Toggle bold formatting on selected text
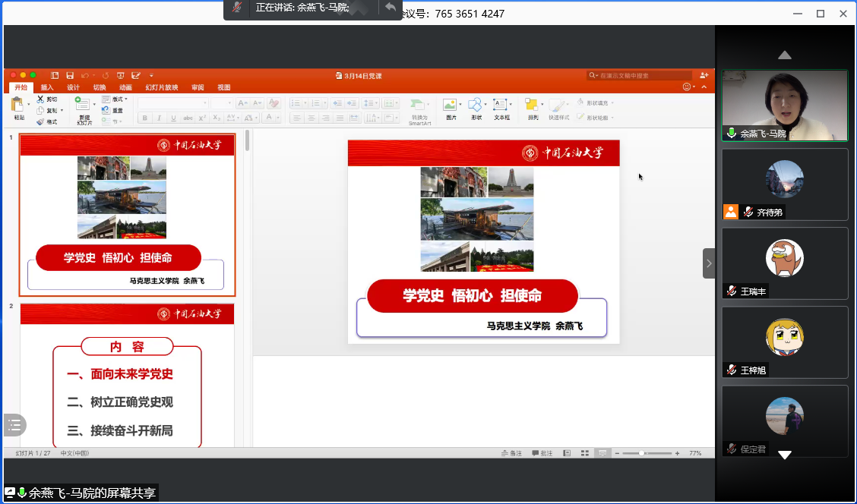857x504 pixels. (x=145, y=118)
